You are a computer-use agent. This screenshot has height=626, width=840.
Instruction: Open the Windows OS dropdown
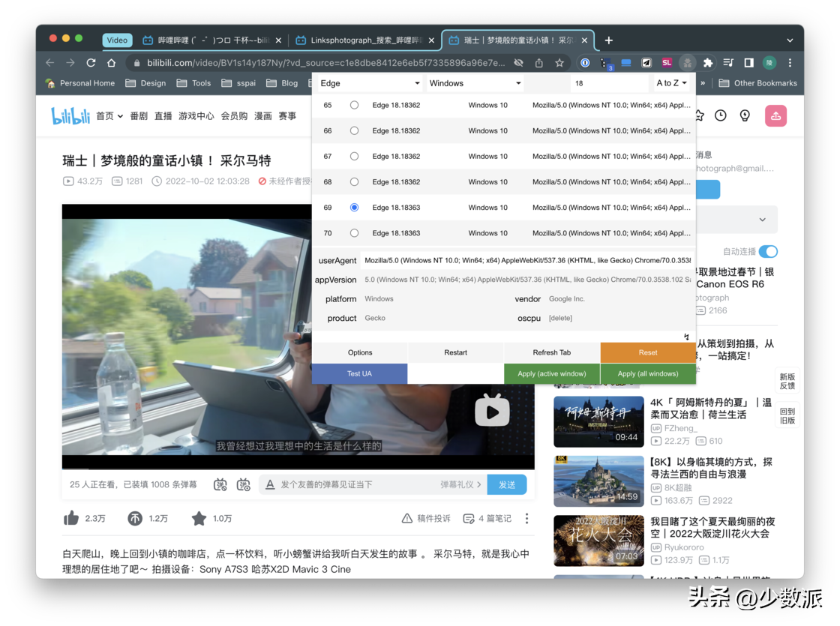(x=475, y=83)
